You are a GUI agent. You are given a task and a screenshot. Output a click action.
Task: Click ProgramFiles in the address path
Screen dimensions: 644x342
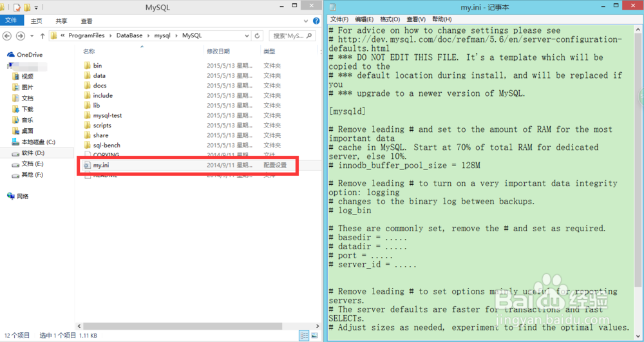coord(86,35)
